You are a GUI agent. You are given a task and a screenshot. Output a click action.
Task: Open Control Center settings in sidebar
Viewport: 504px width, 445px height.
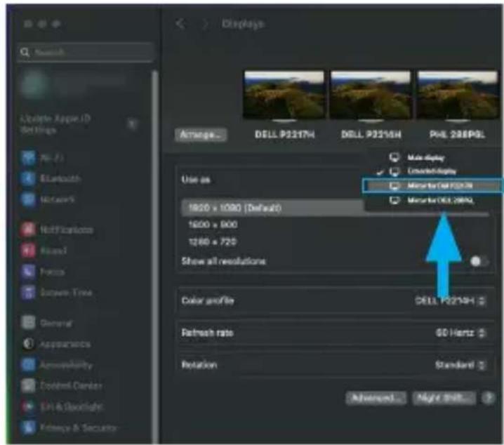pyautogui.click(x=62, y=385)
